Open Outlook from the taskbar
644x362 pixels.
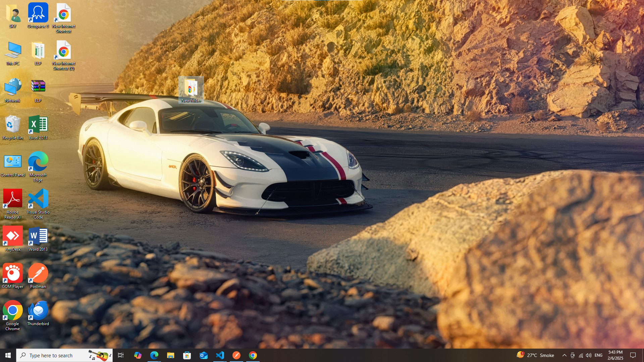203,355
